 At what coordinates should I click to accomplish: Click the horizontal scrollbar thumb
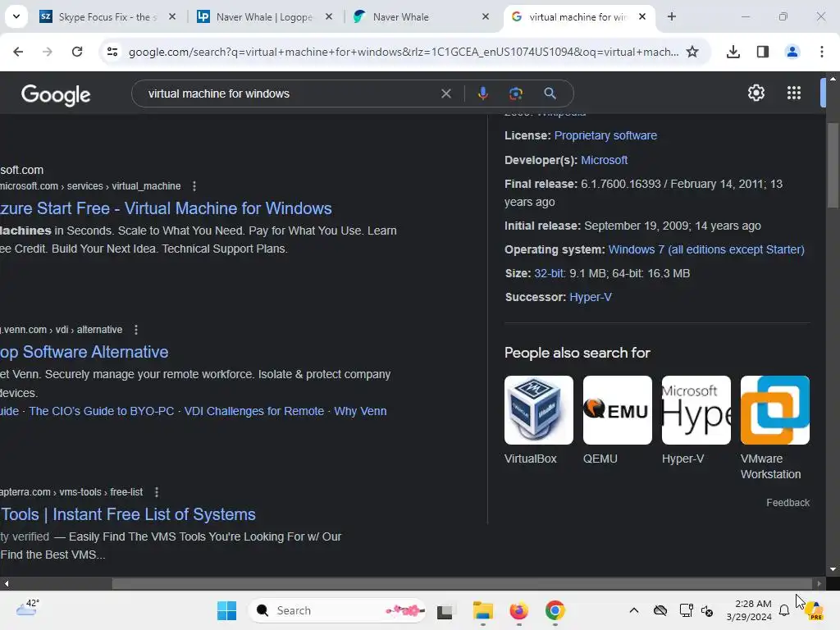(462, 583)
